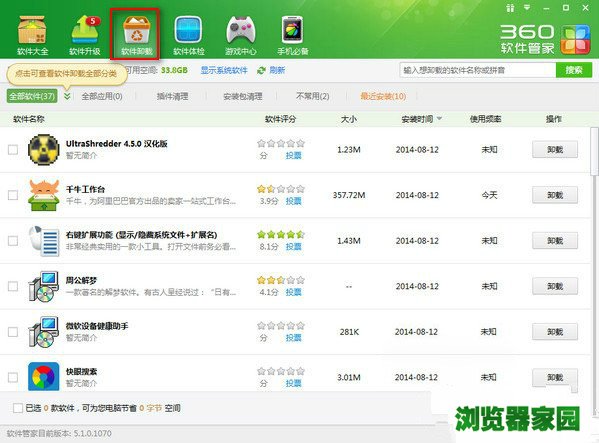Uninstall 周公解梦 via 卸载 button
The image size is (599, 443).
click(x=555, y=286)
